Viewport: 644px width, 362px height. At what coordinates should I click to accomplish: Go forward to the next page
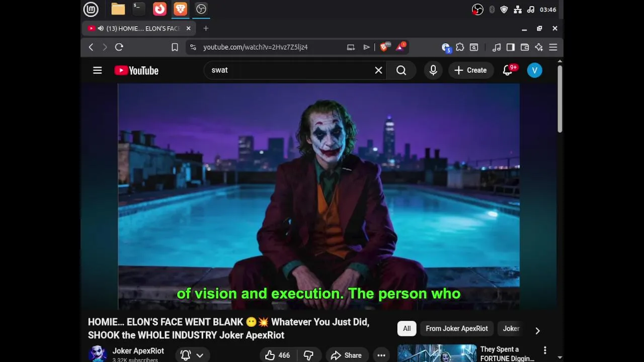pyautogui.click(x=105, y=47)
